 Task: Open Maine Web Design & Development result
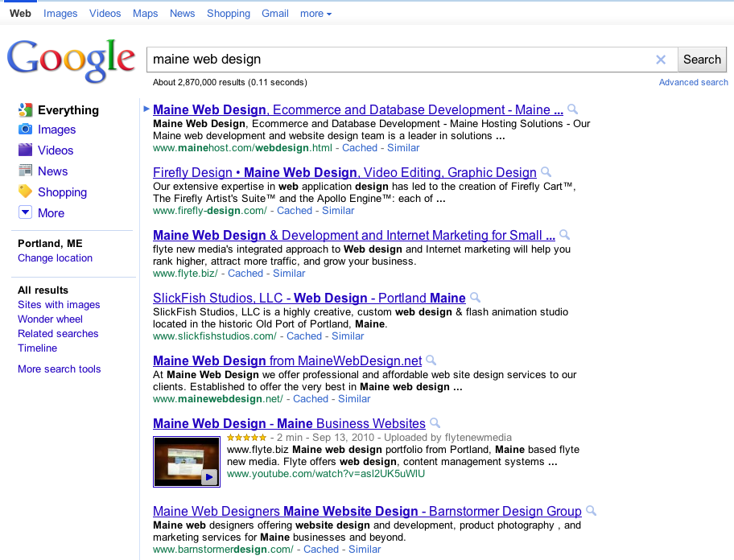[x=354, y=235]
